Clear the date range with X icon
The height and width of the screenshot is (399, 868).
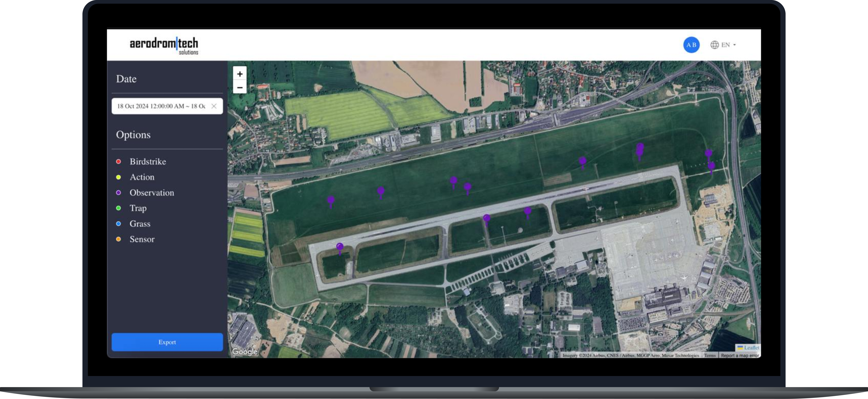point(214,106)
